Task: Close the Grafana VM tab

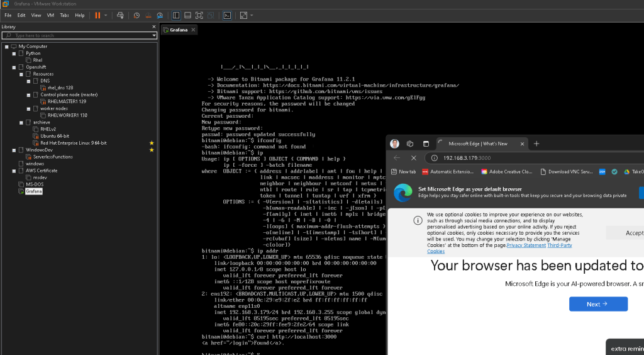Action: pyautogui.click(x=193, y=30)
